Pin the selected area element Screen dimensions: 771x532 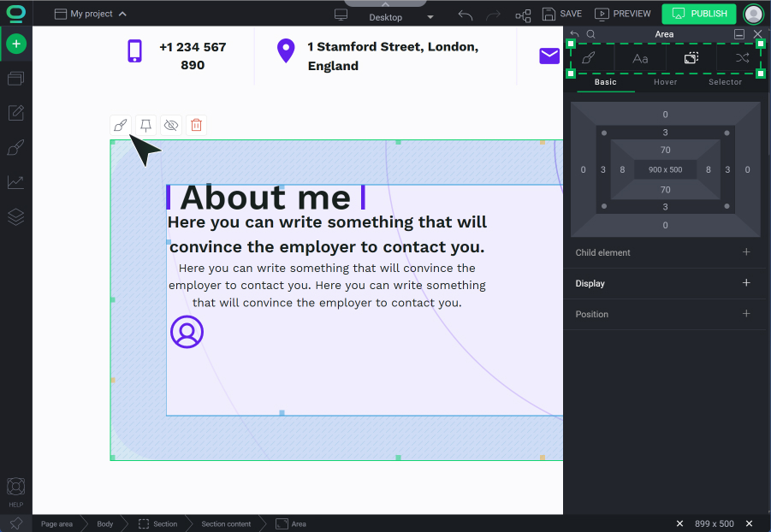coord(146,125)
